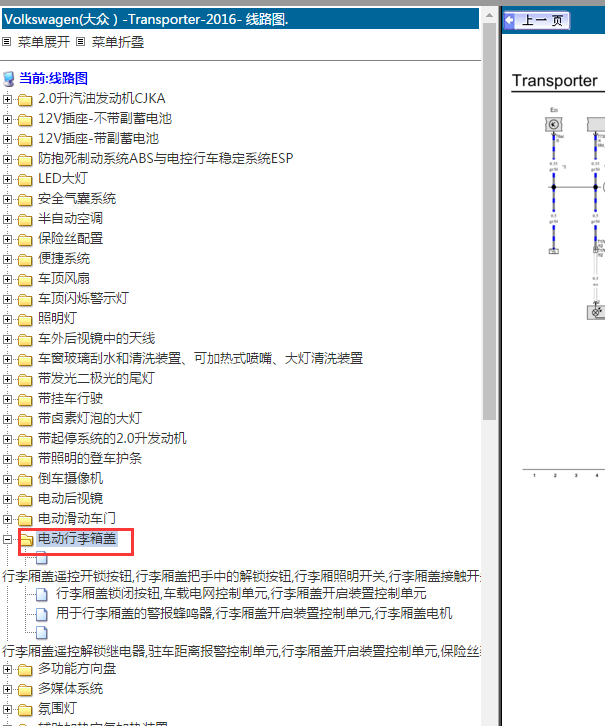The height and width of the screenshot is (726, 605).
Task: Click document icon for 用于行李厢盖的警报蜂鸣器 page
Action: tap(42, 614)
